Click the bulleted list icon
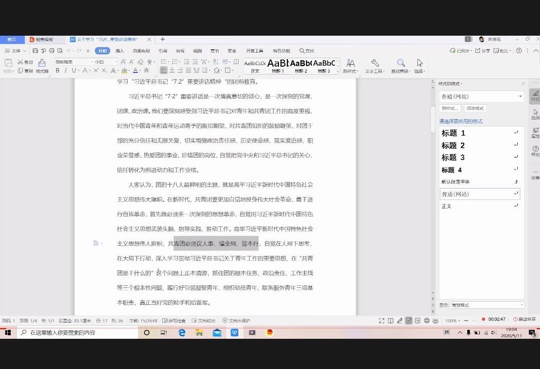 click(164, 62)
